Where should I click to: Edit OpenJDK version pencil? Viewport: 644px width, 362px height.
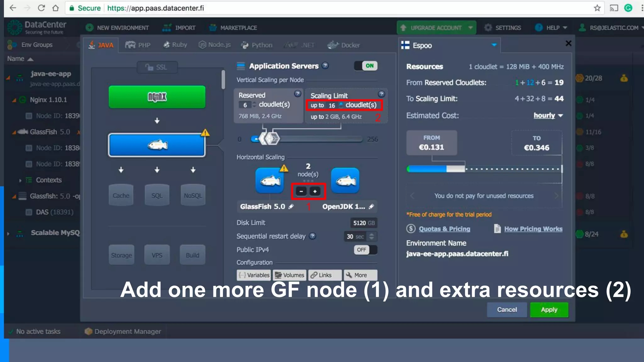371,206
